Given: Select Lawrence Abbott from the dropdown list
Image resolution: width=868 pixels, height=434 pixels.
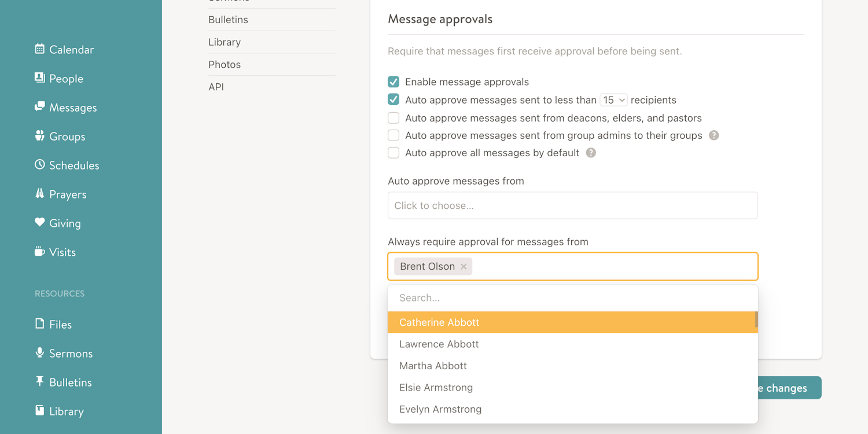Looking at the screenshot, I should [x=439, y=344].
